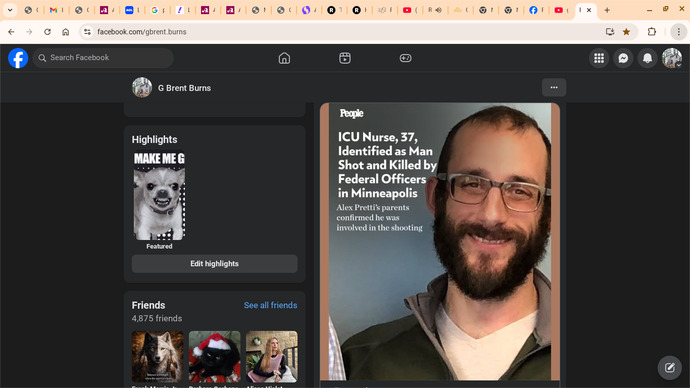This screenshot has width=690, height=388.
Task: Click the new message compose icon
Action: tap(669, 367)
